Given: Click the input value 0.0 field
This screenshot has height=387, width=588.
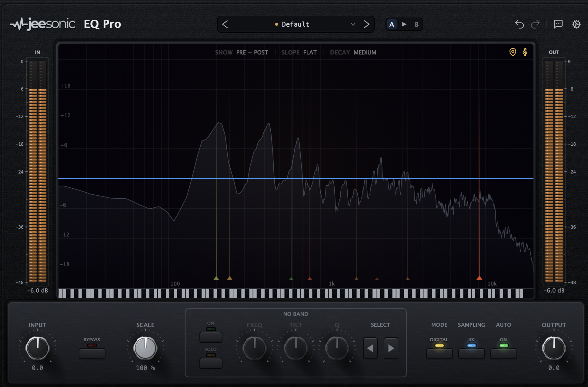Looking at the screenshot, I should pos(37,368).
